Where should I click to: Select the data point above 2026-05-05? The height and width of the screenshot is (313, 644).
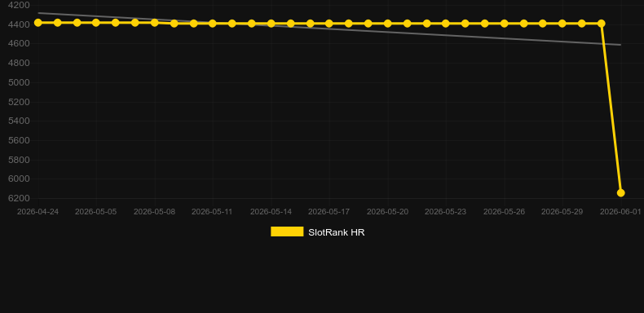pos(96,23)
